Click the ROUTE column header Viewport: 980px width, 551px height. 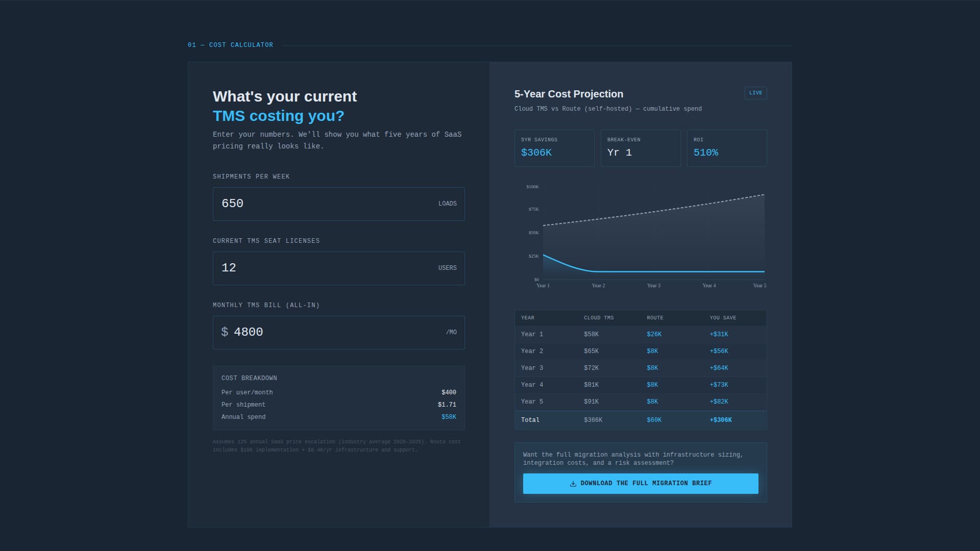655,318
